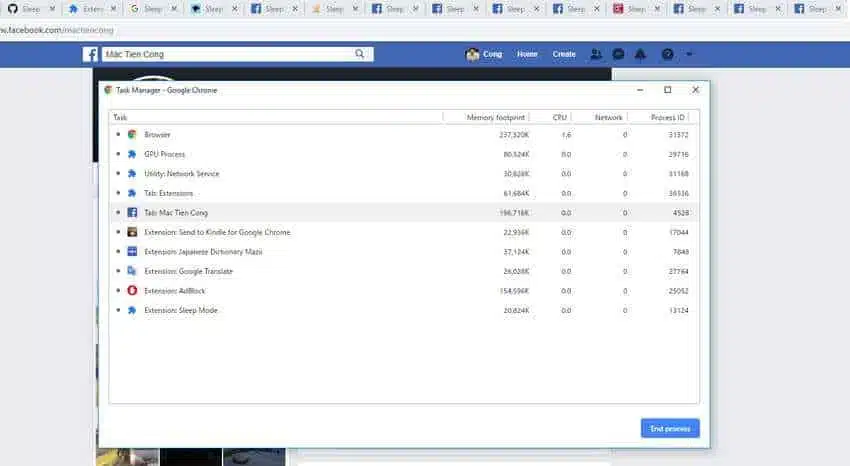Viewport: 850px width, 466px height.
Task: Click the memory footprint value of Browser row
Action: 514,135
